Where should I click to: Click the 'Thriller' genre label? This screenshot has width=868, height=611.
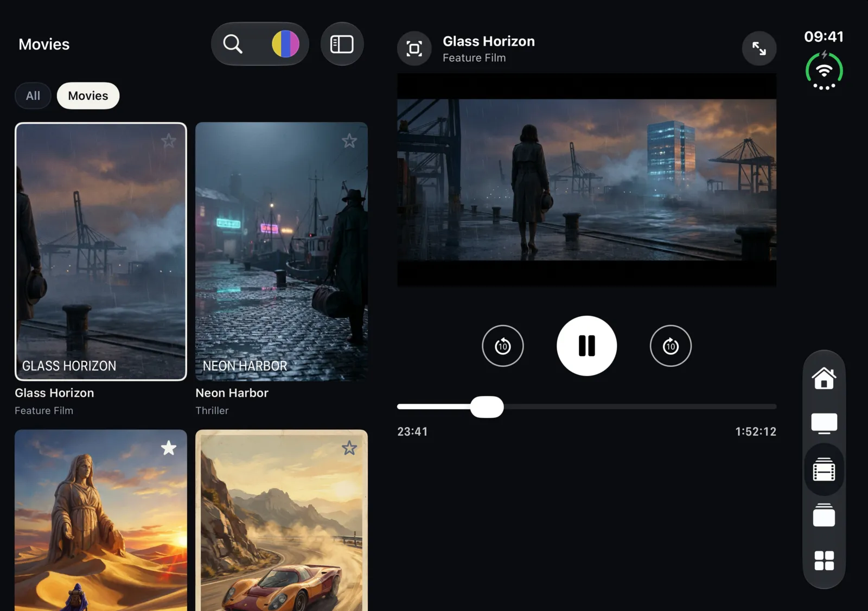(x=212, y=411)
